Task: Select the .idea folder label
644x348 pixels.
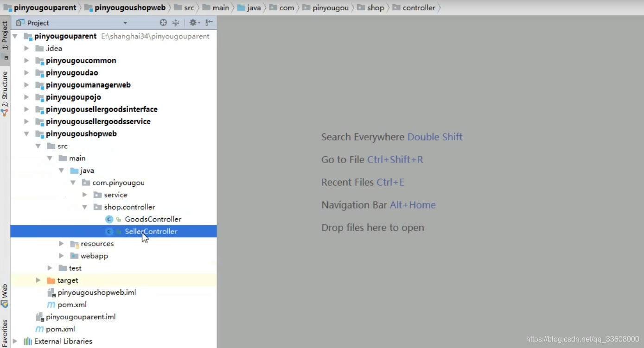Action: tap(54, 48)
